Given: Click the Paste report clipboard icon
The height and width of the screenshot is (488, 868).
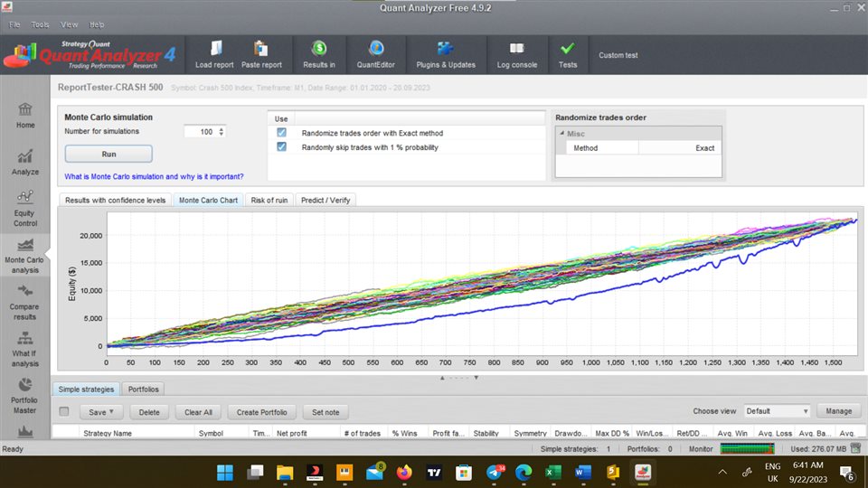Looking at the screenshot, I should pyautogui.click(x=260, y=49).
